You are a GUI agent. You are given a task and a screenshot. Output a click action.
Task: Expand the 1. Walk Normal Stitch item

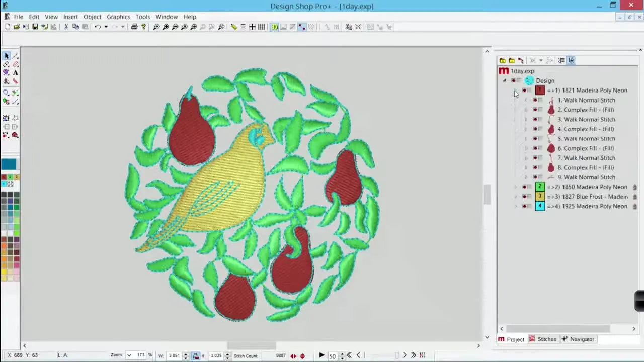[x=526, y=100]
